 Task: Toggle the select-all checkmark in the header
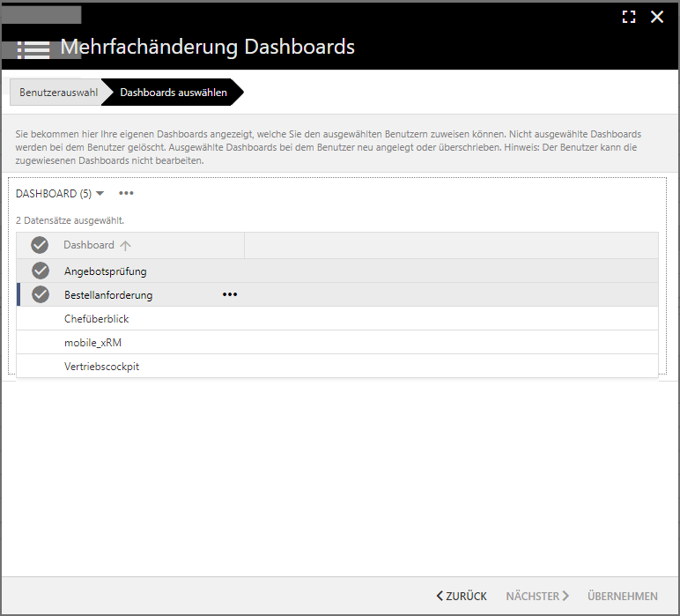pos(40,245)
